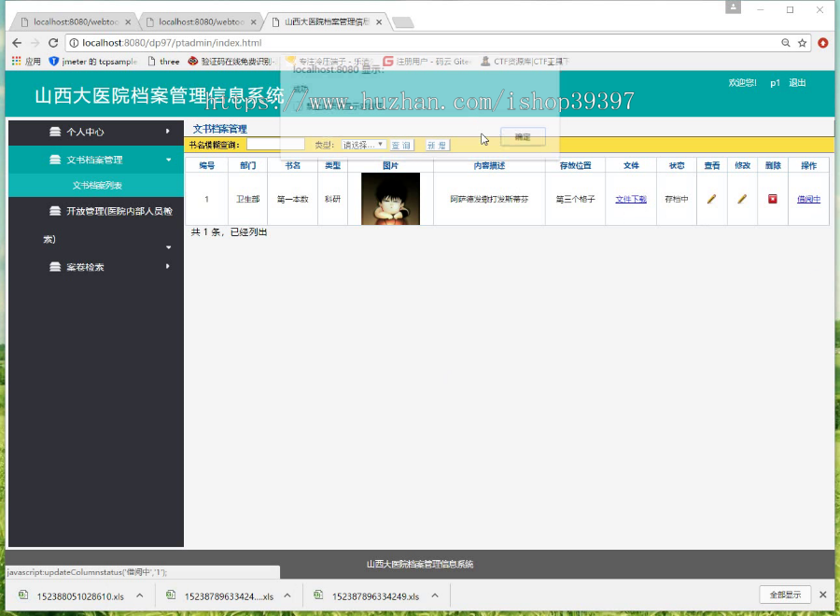Delete row 1 with red delete icon

click(x=773, y=199)
